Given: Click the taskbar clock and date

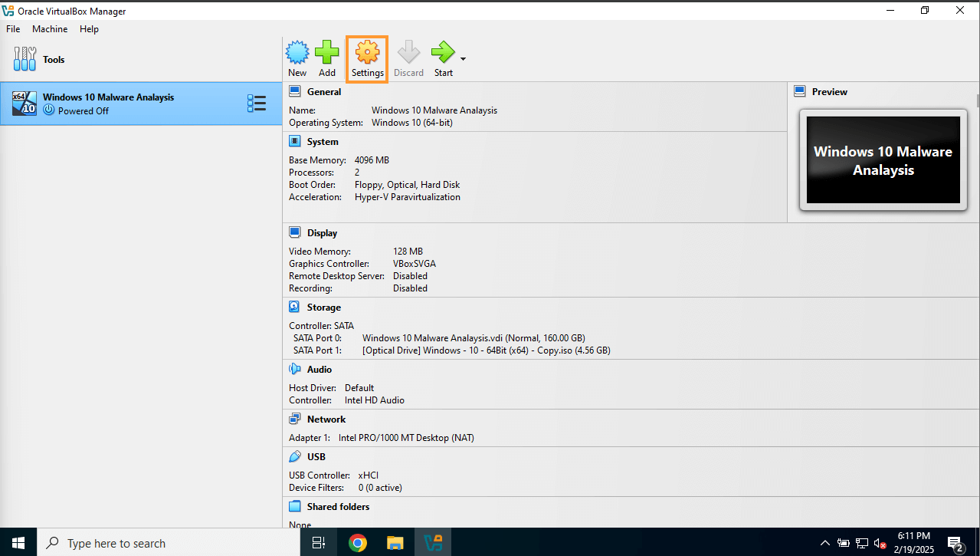Looking at the screenshot, I should pyautogui.click(x=913, y=543).
